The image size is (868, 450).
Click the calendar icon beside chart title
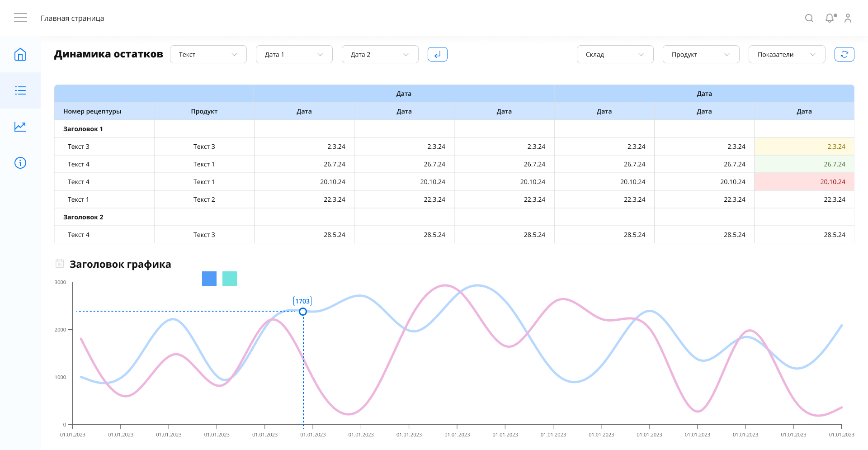pos(60,264)
